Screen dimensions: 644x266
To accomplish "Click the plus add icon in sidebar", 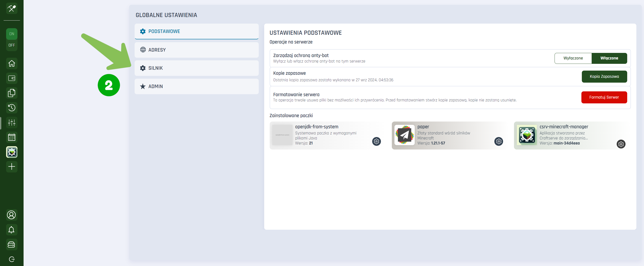I will [12, 167].
